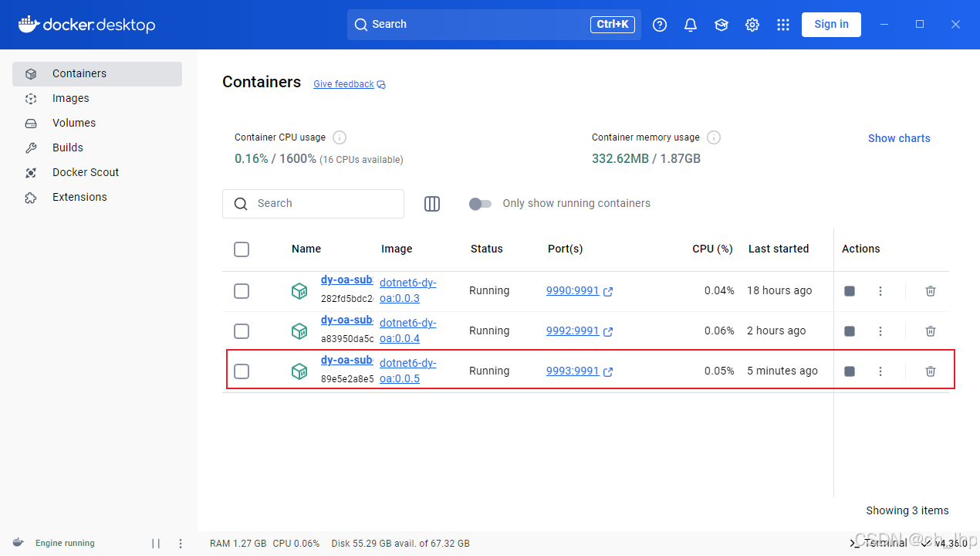The width and height of the screenshot is (980, 556).
Task: Open container name link above 89e5e2a8e5
Action: 347,361
